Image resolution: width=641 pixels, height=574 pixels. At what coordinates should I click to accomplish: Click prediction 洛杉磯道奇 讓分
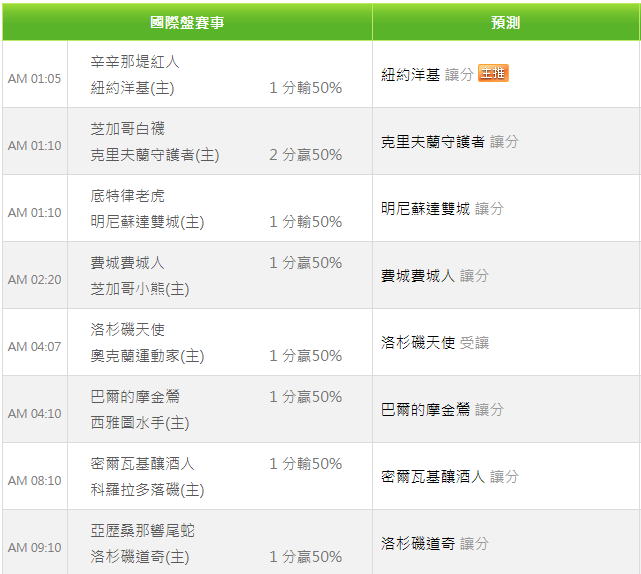click(435, 544)
